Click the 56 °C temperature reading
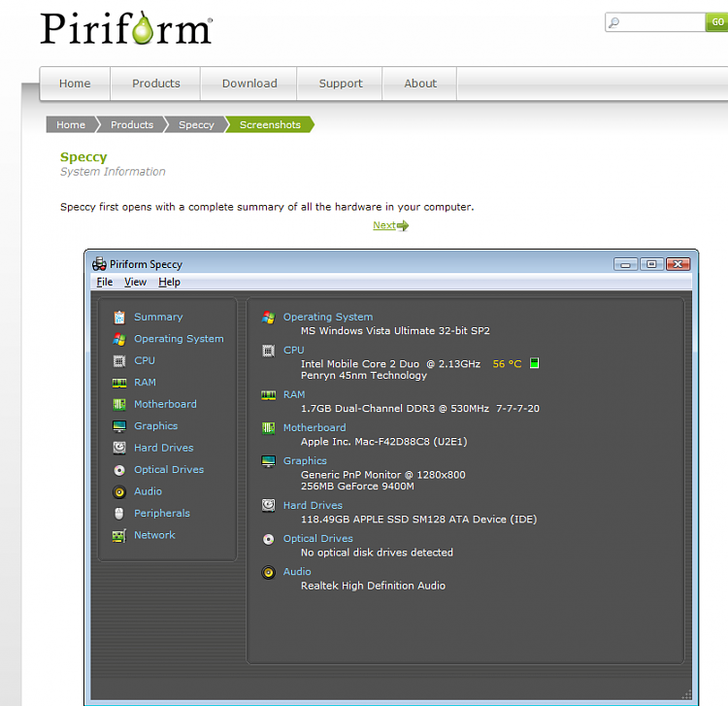 pyautogui.click(x=507, y=364)
